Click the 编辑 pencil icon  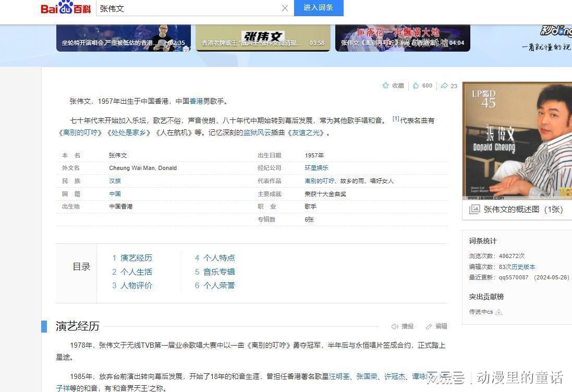point(429,326)
